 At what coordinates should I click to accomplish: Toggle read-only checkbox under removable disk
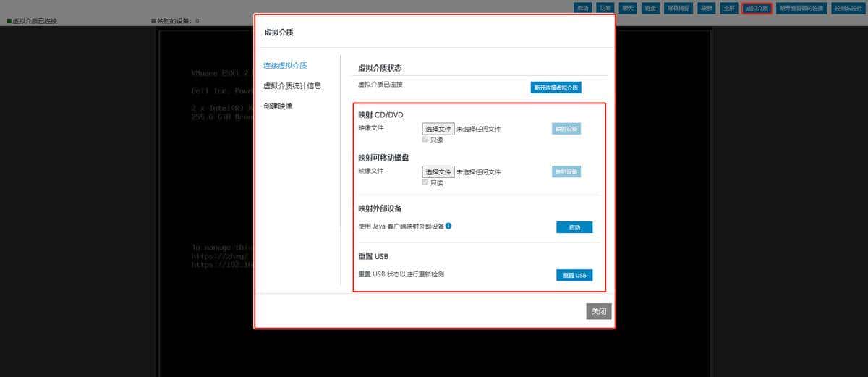[425, 182]
